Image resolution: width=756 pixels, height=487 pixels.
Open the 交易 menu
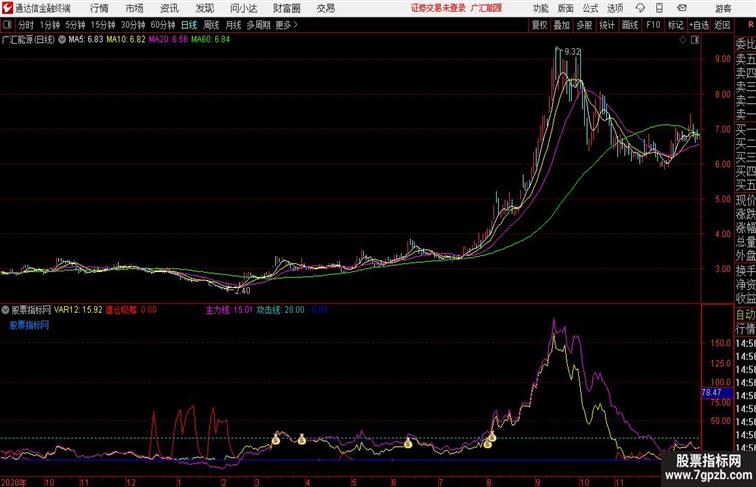[325, 8]
